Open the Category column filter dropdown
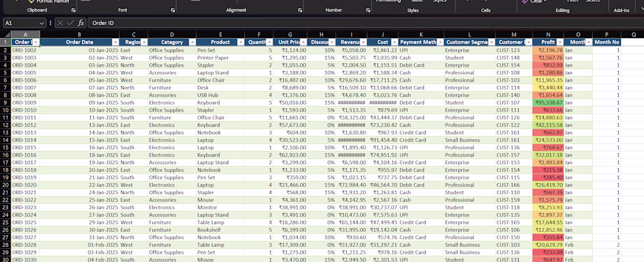Viewport: 644px width, 262px height. pos(193,42)
